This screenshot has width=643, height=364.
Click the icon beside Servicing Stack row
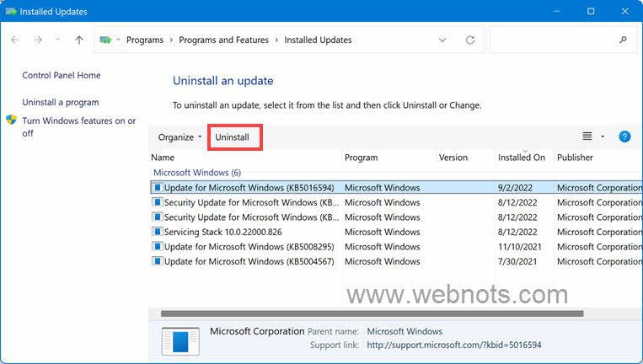[x=157, y=232]
